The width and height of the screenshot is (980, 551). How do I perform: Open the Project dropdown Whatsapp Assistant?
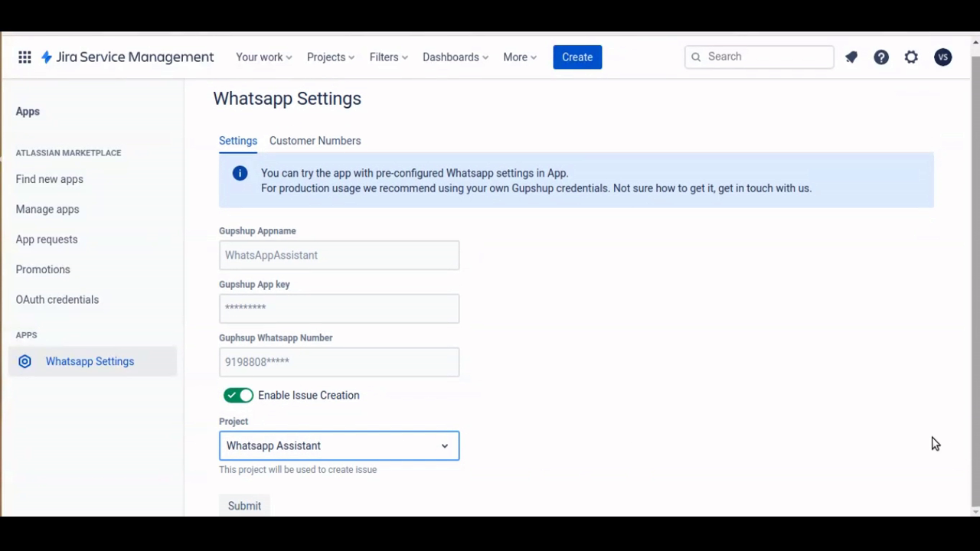pyautogui.click(x=339, y=446)
